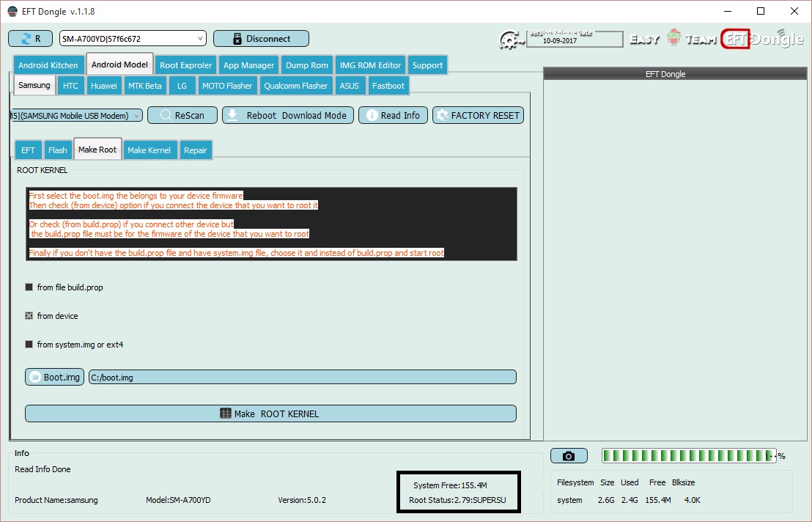The height and width of the screenshot is (522, 812).
Task: Minimize the EFT Dongle window
Action: pyautogui.click(x=728, y=11)
